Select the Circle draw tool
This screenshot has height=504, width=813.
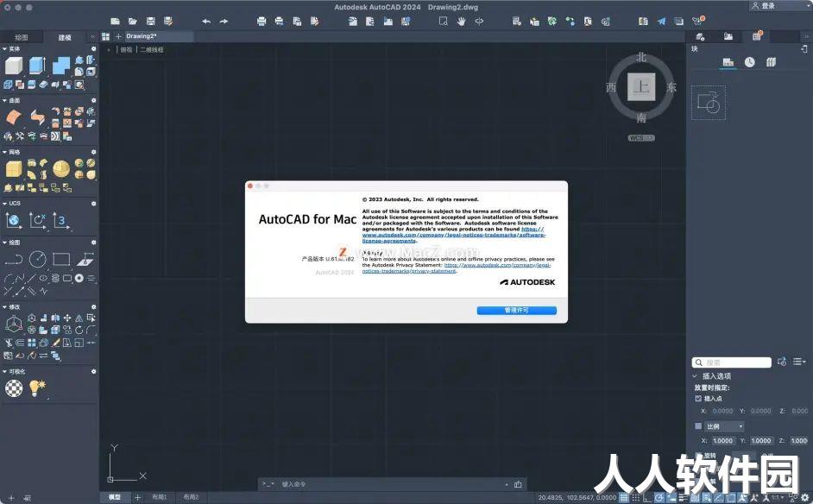(x=37, y=259)
